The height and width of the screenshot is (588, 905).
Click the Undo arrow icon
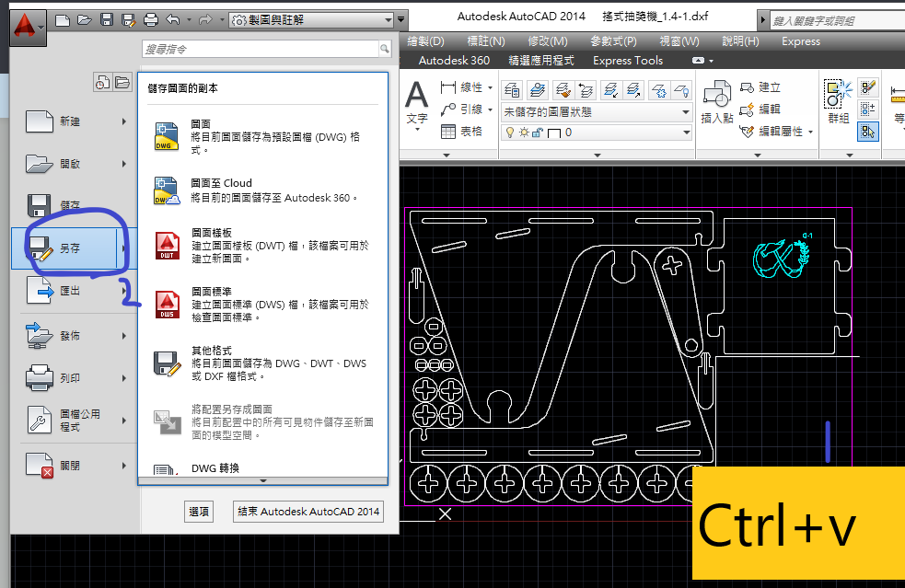click(x=172, y=20)
